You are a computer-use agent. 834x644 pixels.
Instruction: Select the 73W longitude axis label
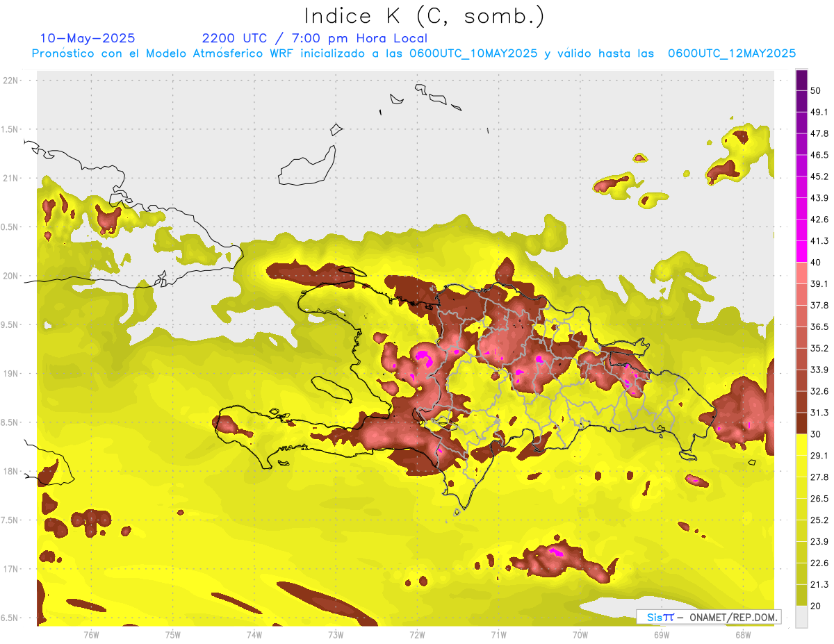coord(336,634)
